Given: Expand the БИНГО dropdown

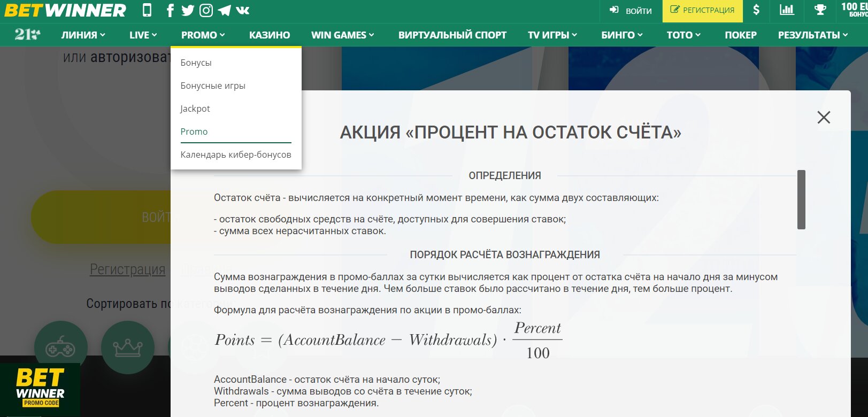Looking at the screenshot, I should pyautogui.click(x=621, y=35).
